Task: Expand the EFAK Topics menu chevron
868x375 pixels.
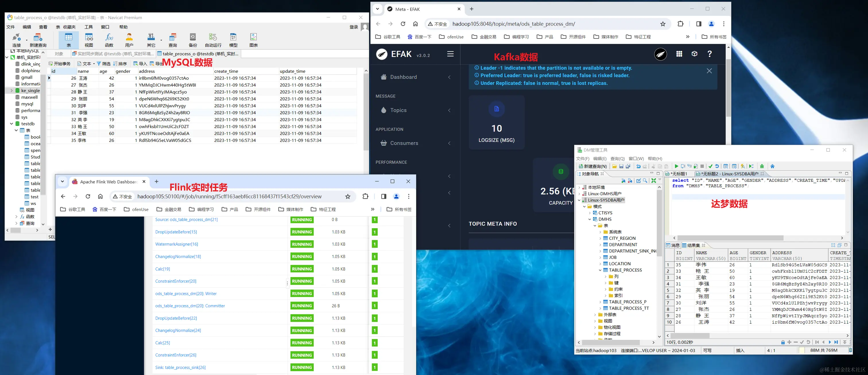Action: pos(449,110)
